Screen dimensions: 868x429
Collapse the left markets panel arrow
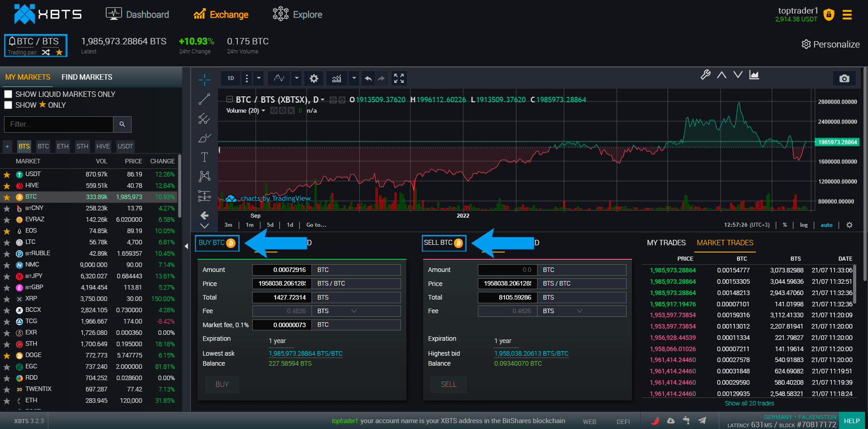tap(186, 246)
